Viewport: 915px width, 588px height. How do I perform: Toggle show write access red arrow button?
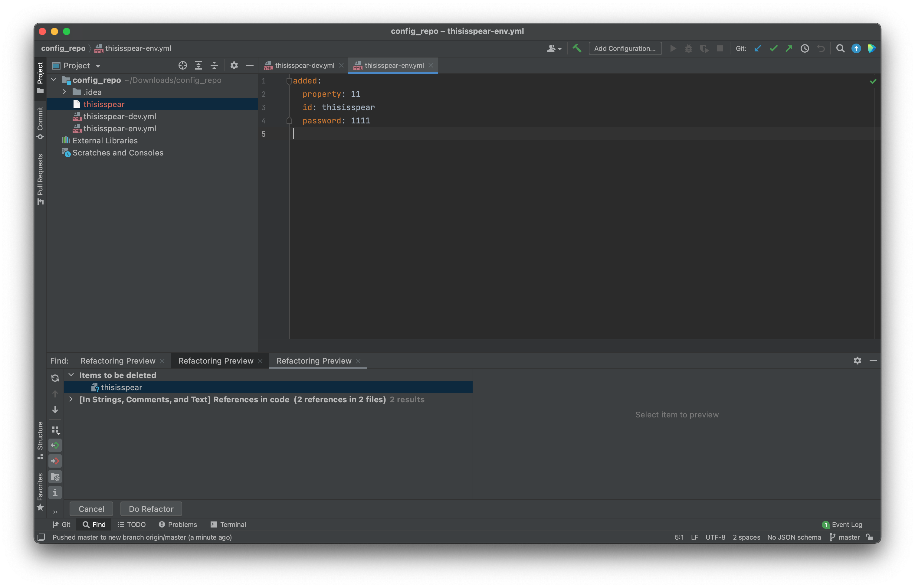(x=55, y=461)
